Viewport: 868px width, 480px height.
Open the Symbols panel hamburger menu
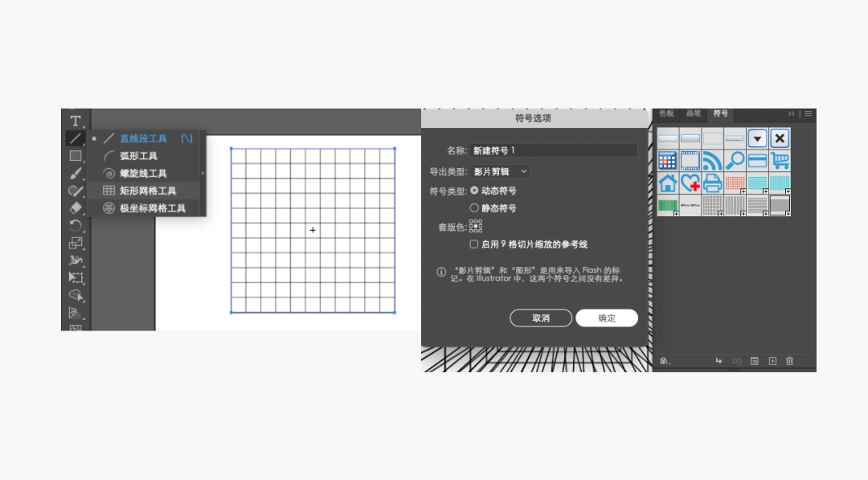pyautogui.click(x=809, y=113)
